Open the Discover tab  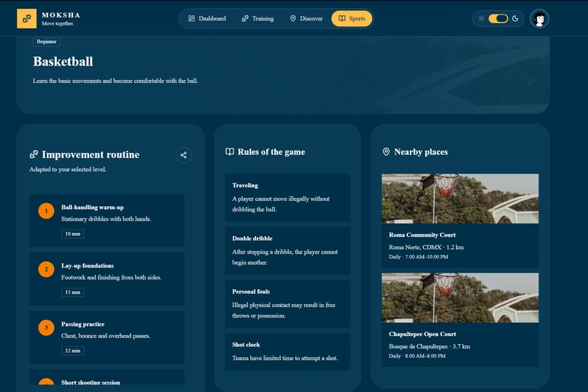pos(306,18)
